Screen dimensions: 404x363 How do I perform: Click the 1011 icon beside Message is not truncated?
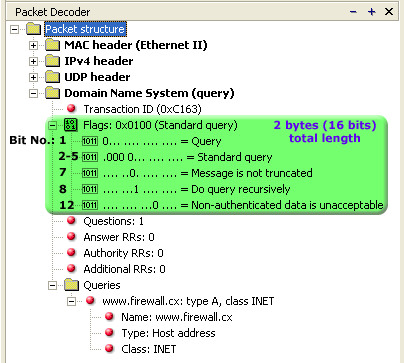point(90,173)
